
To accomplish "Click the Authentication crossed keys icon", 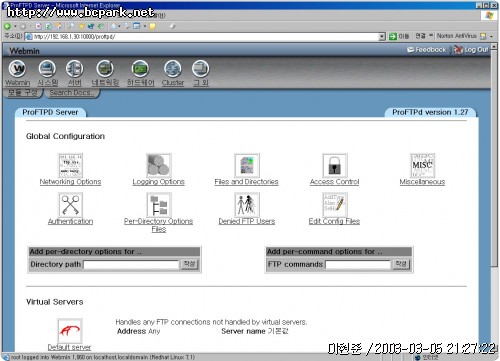I will [x=70, y=205].
